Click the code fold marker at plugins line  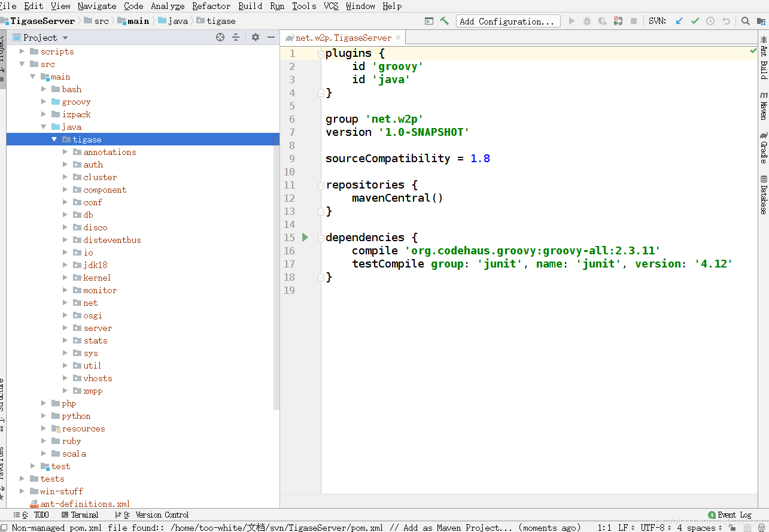pyautogui.click(x=321, y=53)
